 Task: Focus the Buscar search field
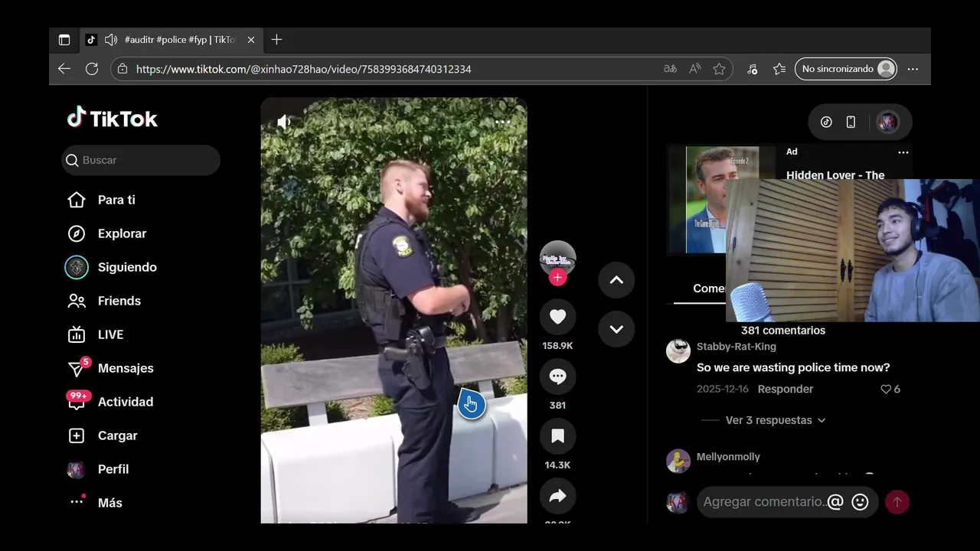(141, 160)
